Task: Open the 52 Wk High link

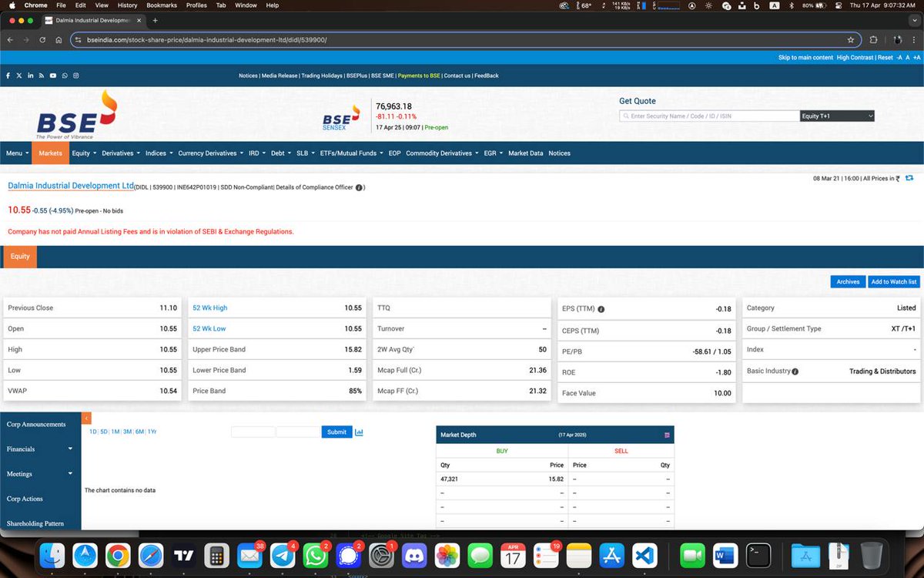Action: coord(209,307)
